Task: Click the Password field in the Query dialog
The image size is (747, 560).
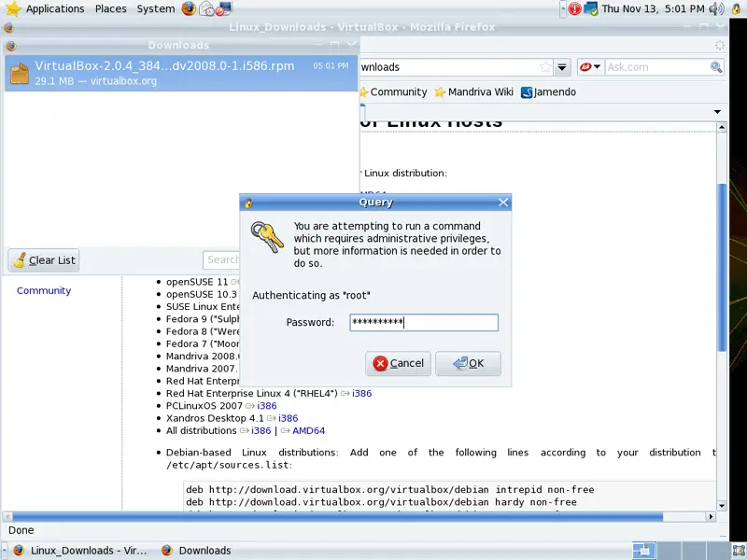Action: click(x=424, y=322)
